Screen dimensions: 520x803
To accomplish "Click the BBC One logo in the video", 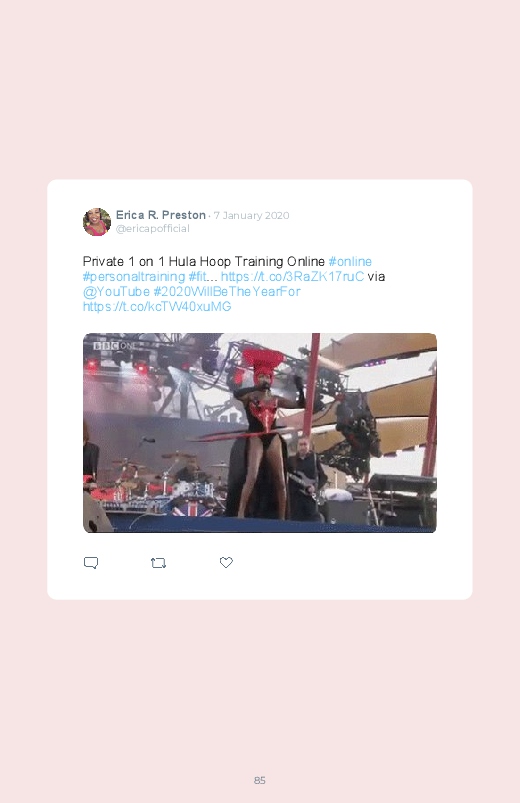I will pyautogui.click(x=114, y=346).
